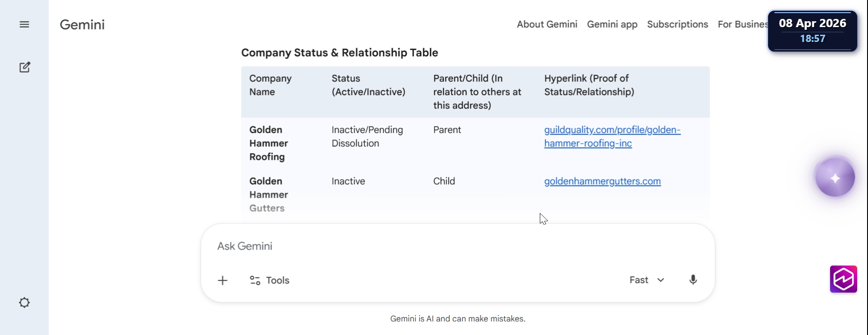The width and height of the screenshot is (868, 335).
Task: Click the plus icon to add files
Action: 222,280
